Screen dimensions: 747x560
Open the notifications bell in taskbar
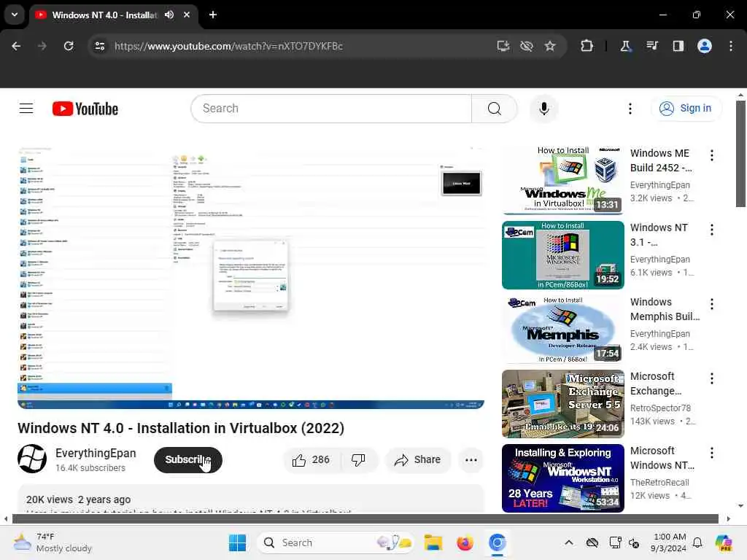point(697,542)
